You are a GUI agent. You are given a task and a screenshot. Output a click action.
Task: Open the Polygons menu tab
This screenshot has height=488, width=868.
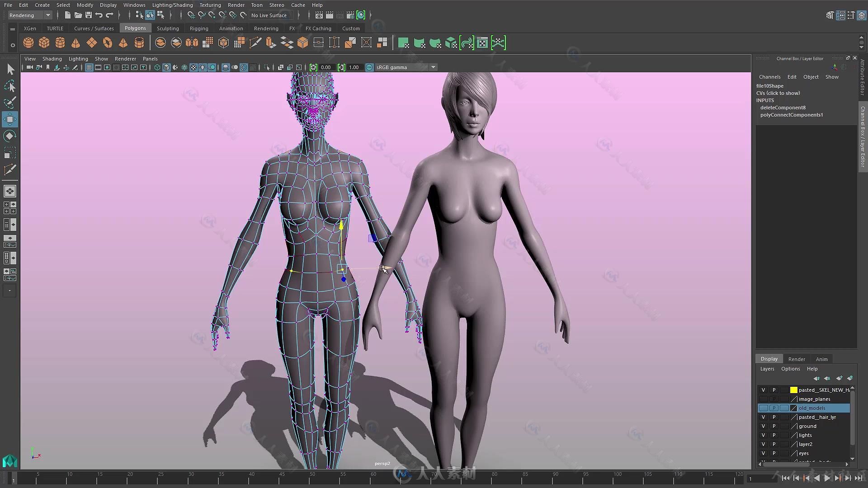coord(135,28)
